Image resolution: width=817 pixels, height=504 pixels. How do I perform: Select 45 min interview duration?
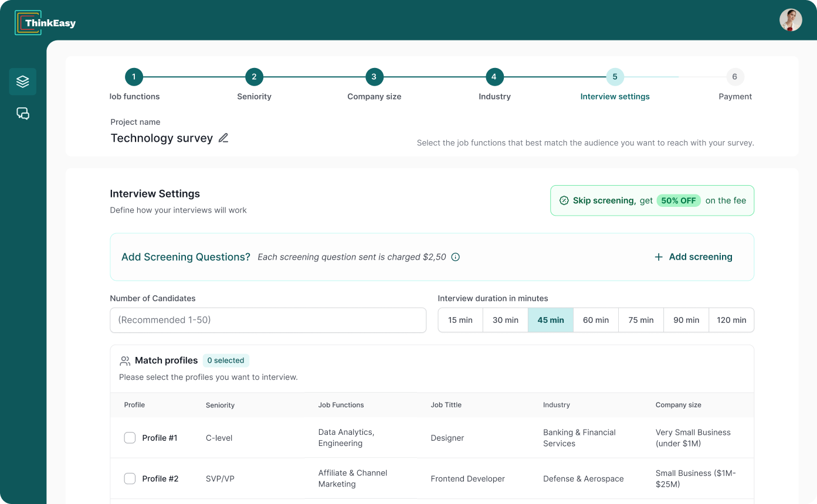coord(551,320)
